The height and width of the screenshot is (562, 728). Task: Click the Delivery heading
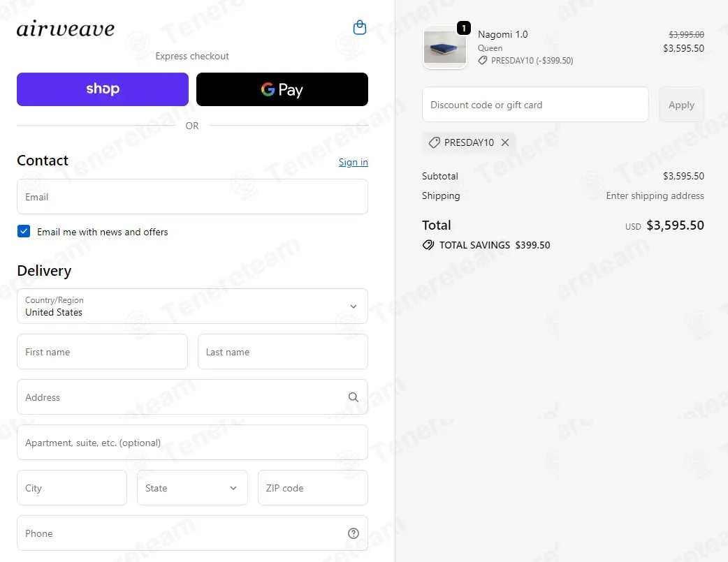click(x=44, y=271)
